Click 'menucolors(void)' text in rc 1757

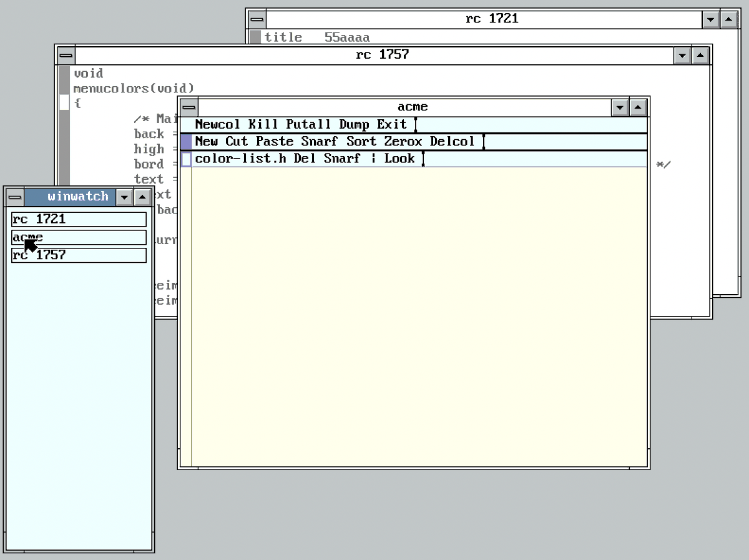[134, 88]
